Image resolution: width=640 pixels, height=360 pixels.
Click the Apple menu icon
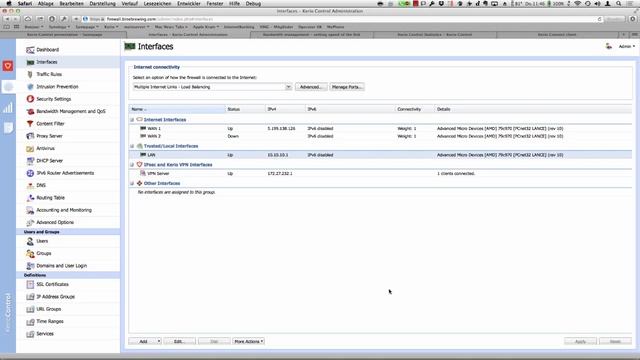pyautogui.click(x=9, y=4)
